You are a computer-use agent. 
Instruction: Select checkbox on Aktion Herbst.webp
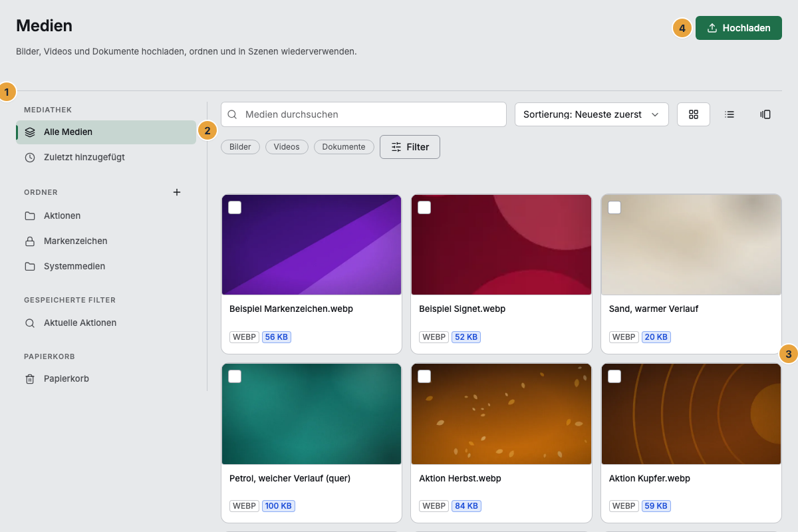[x=424, y=376]
